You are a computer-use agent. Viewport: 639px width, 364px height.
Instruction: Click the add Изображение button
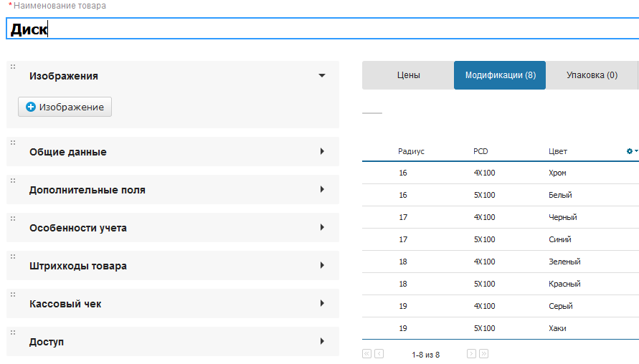tap(65, 107)
